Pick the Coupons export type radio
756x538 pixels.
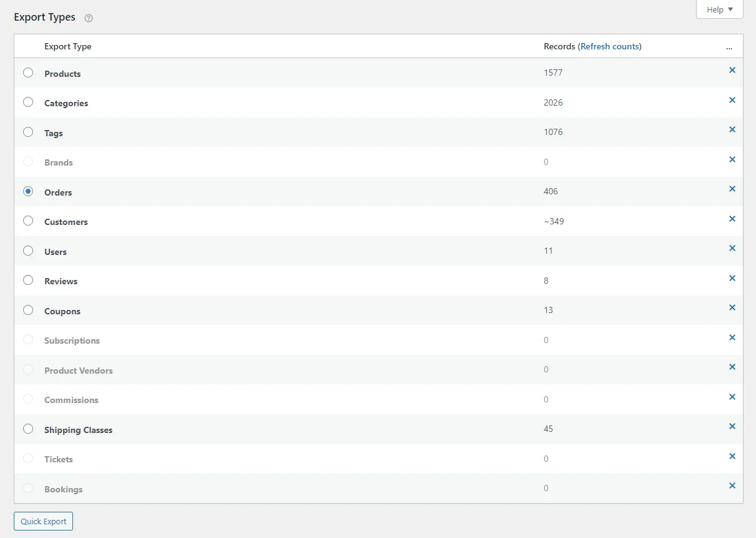point(28,310)
